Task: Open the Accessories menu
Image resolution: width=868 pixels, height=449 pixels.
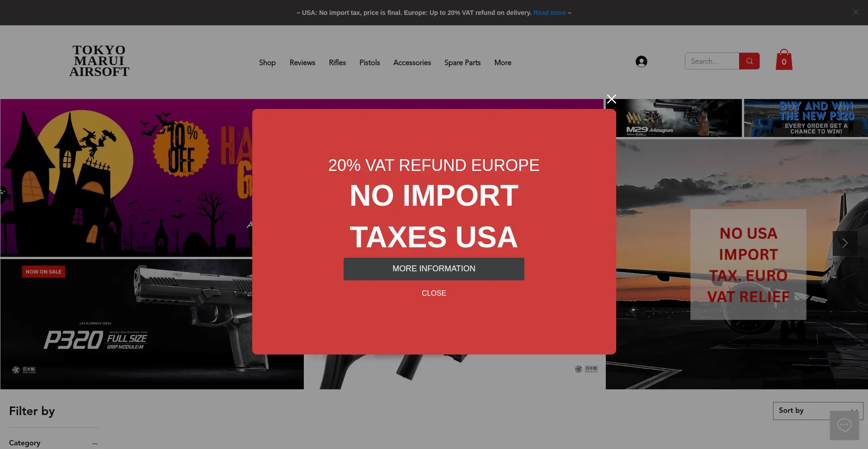Action: pyautogui.click(x=412, y=62)
